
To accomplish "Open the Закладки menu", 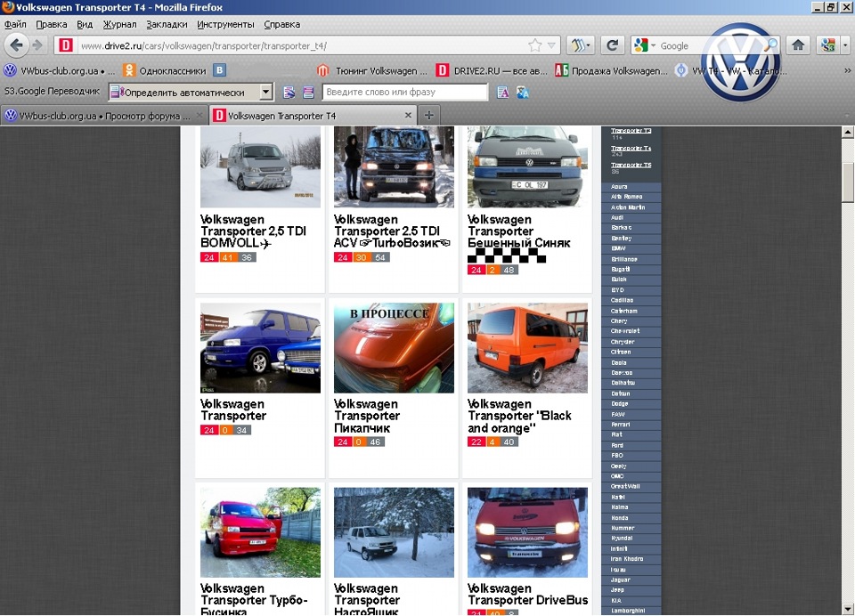I will (x=167, y=25).
